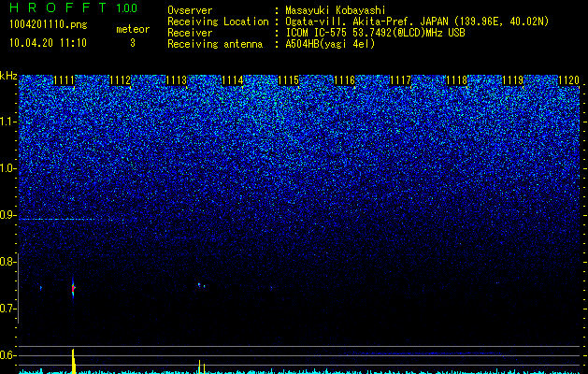Click the 0.7 frequency axis label
The width and height of the screenshot is (588, 374).
click(7, 309)
